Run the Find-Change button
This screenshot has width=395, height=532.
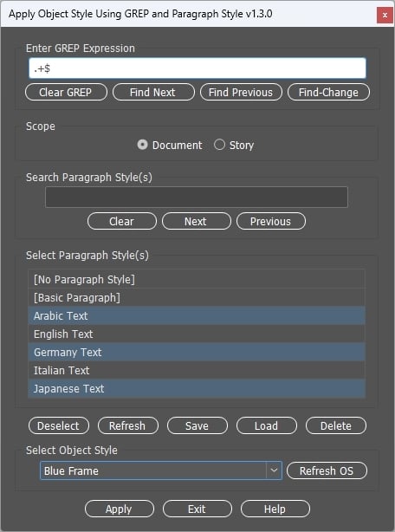(x=328, y=93)
